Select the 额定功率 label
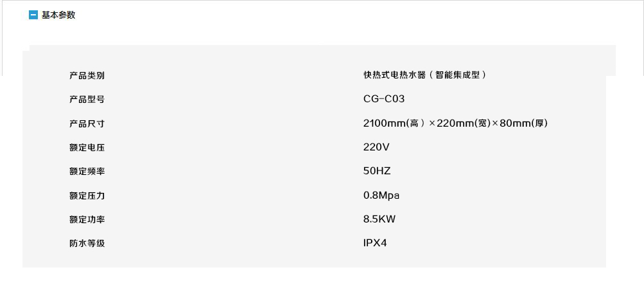 click(x=87, y=219)
